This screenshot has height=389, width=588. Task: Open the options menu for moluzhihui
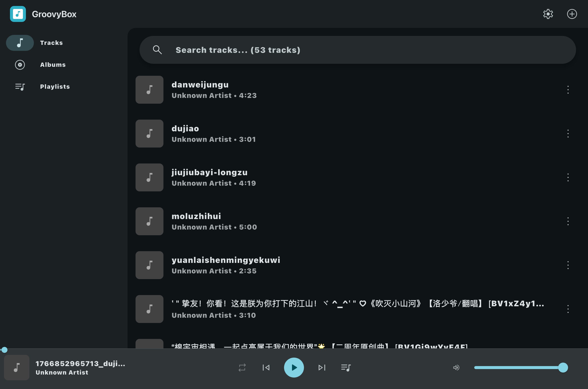pos(568,221)
